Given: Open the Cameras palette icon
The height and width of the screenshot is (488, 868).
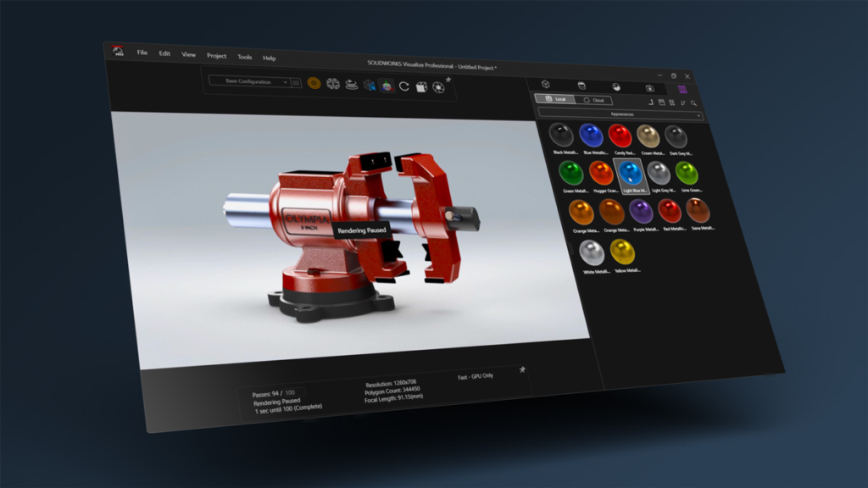Looking at the screenshot, I should click(x=649, y=88).
